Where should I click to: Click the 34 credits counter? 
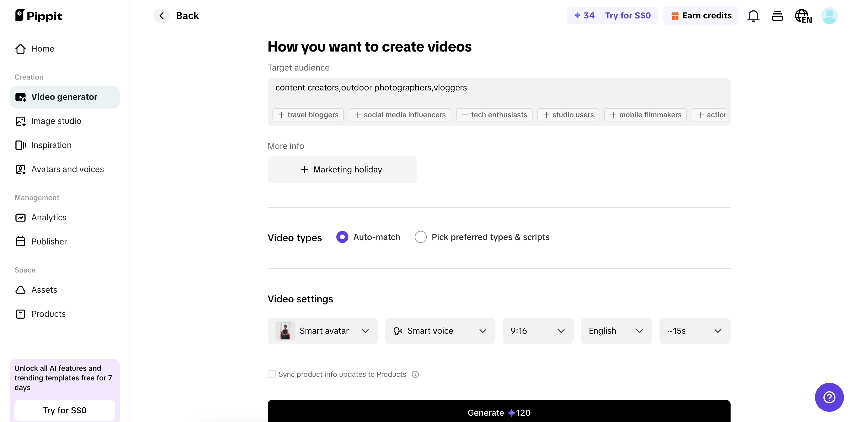tap(584, 15)
